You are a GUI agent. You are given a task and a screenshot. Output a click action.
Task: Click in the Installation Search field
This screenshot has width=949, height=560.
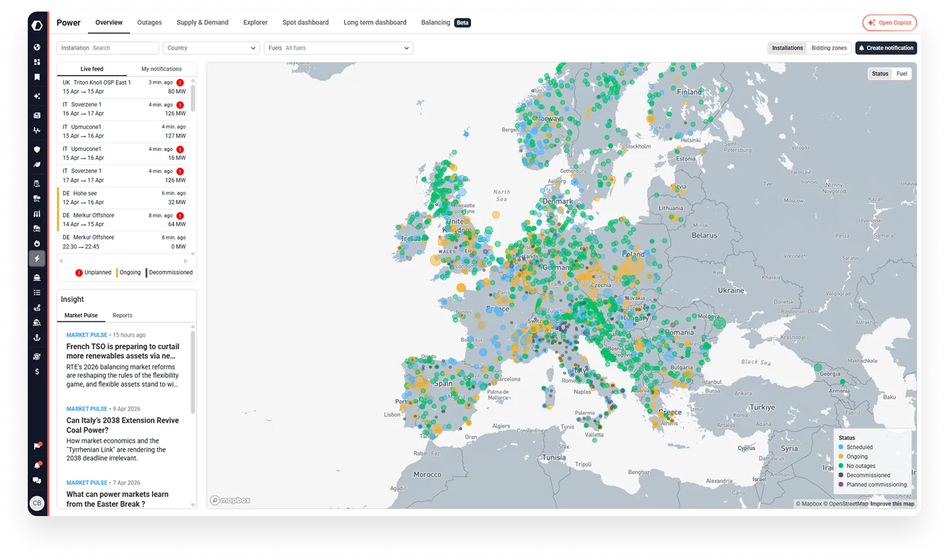(108, 48)
